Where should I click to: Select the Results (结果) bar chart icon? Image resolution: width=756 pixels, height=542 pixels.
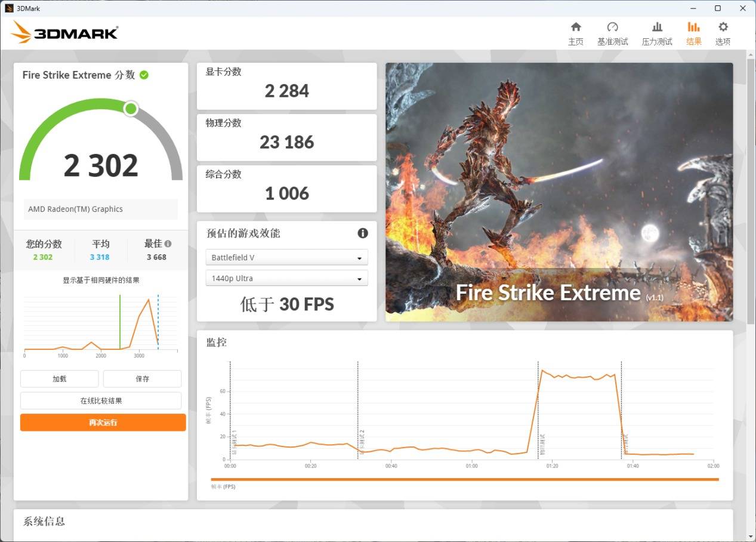(693, 27)
